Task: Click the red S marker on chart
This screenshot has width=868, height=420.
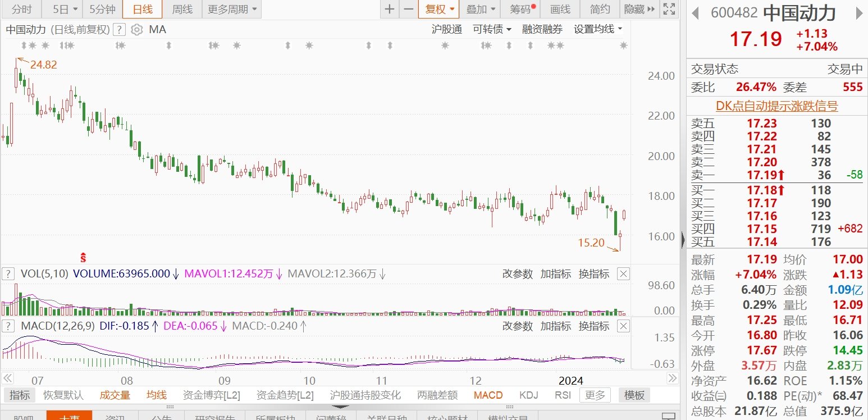Action: click(x=83, y=258)
